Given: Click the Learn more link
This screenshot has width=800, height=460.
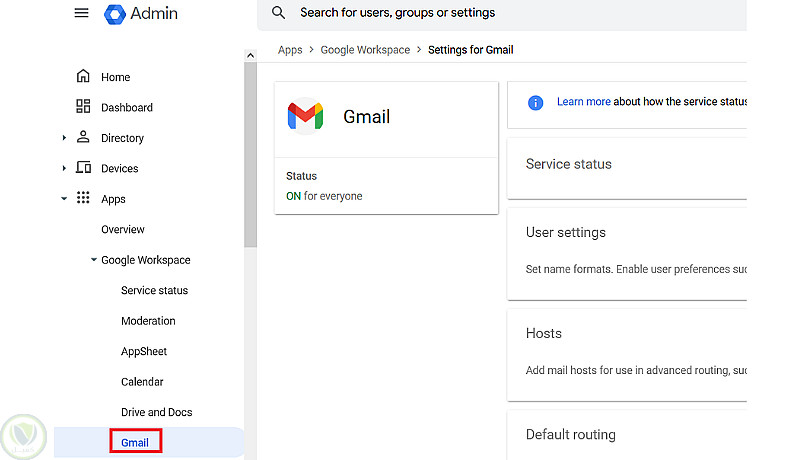Looking at the screenshot, I should 583,102.
